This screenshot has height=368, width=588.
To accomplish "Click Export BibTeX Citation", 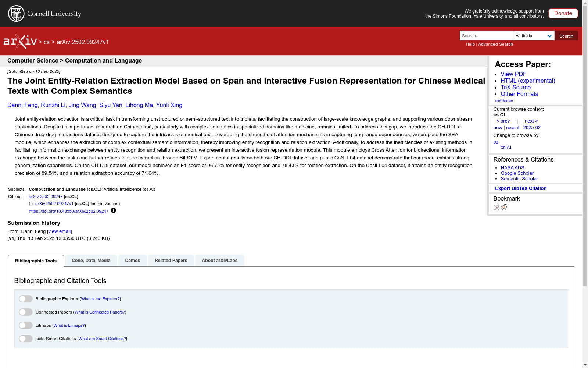I will click(521, 188).
